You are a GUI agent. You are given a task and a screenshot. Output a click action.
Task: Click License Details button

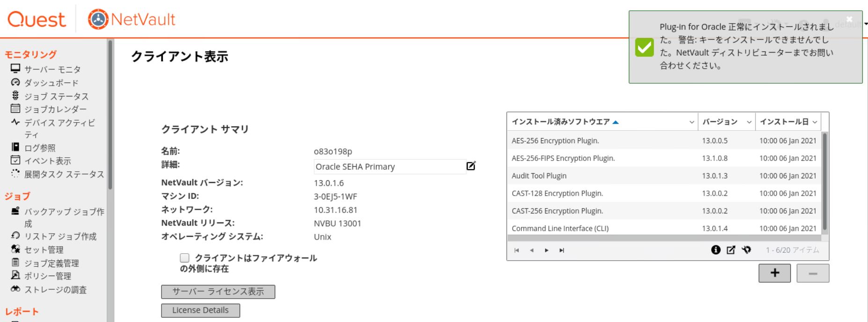pos(200,310)
